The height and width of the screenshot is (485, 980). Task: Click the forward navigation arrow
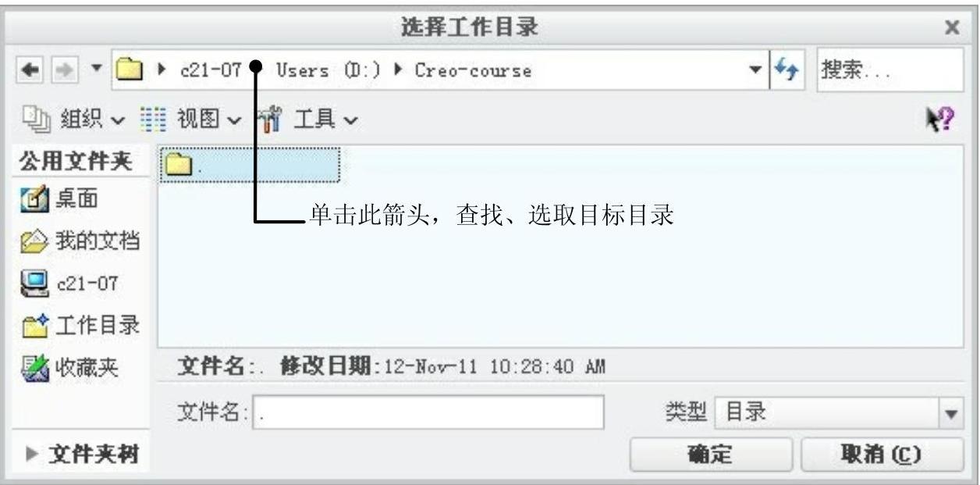(63, 70)
